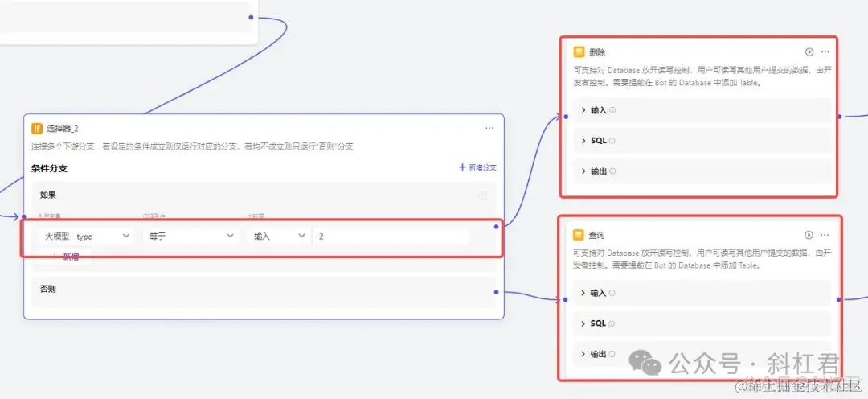The width and height of the screenshot is (868, 399).
Task: Click the 查询 node title
Action: click(596, 236)
